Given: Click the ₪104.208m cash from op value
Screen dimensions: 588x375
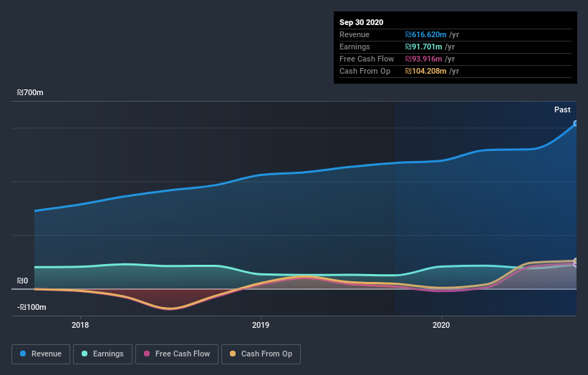Looking at the screenshot, I should (x=425, y=71).
